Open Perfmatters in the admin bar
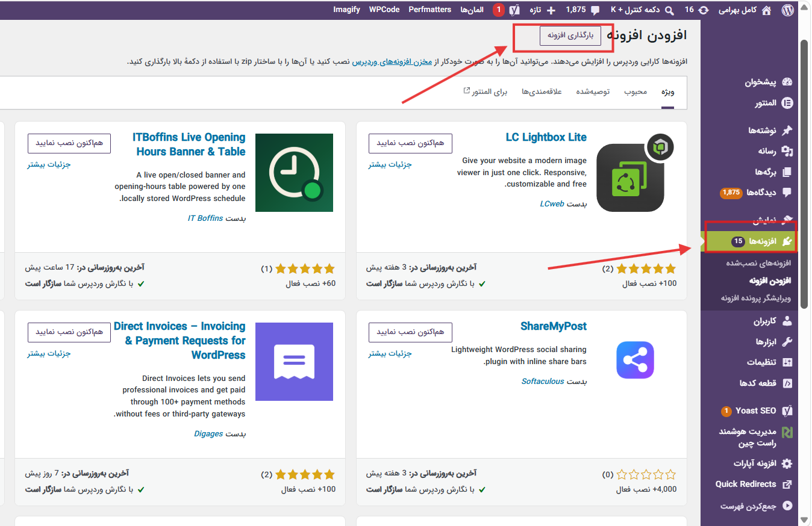This screenshot has height=526, width=812. click(429, 10)
